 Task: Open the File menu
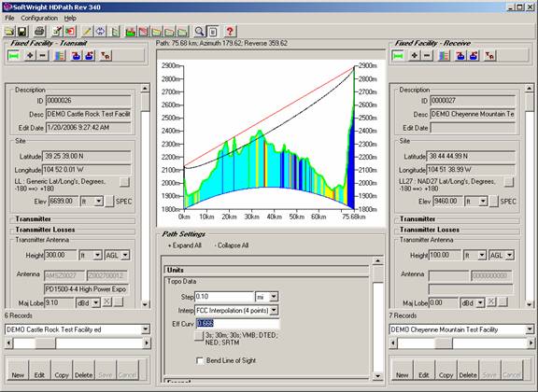click(9, 18)
